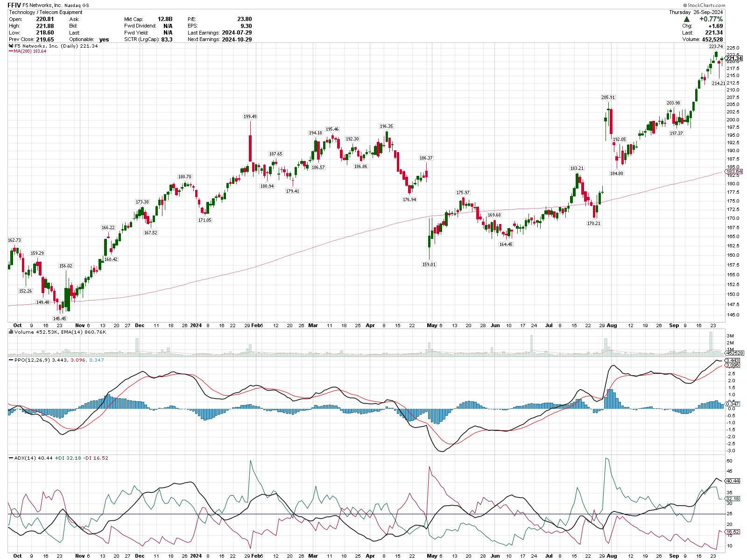747x560 pixels.
Task: Click the 3.096 PPO signal tag
Action: click(732, 365)
